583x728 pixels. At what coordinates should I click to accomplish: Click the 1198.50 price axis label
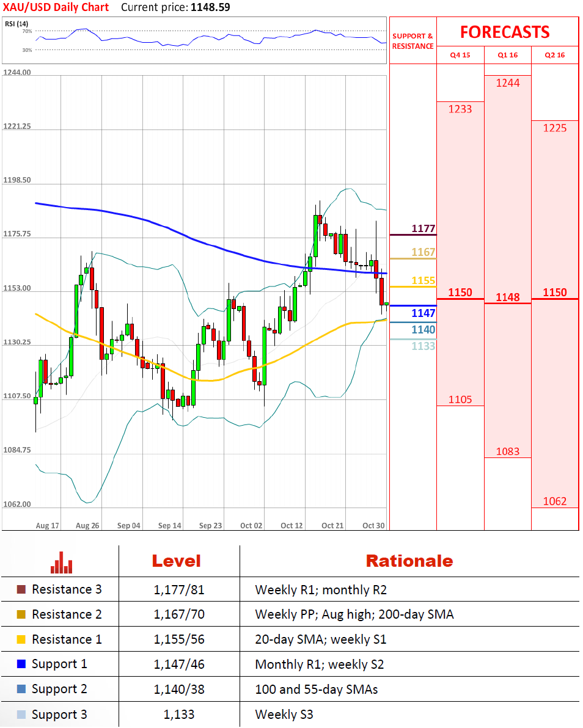click(17, 180)
